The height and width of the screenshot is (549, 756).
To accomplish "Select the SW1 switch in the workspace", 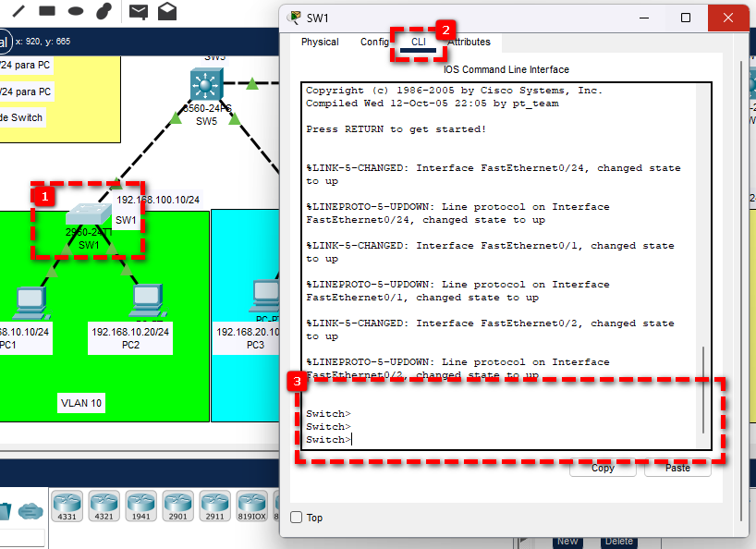I will click(89, 214).
